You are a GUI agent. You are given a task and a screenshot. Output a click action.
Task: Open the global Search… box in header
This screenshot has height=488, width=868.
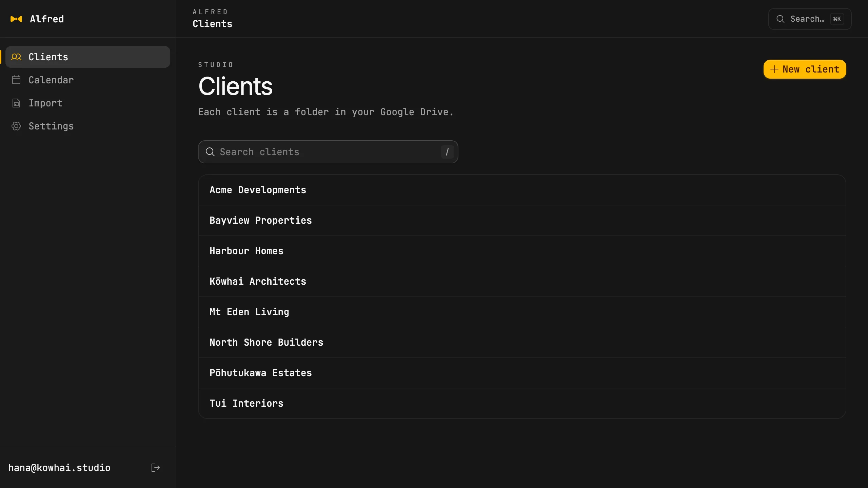point(810,19)
